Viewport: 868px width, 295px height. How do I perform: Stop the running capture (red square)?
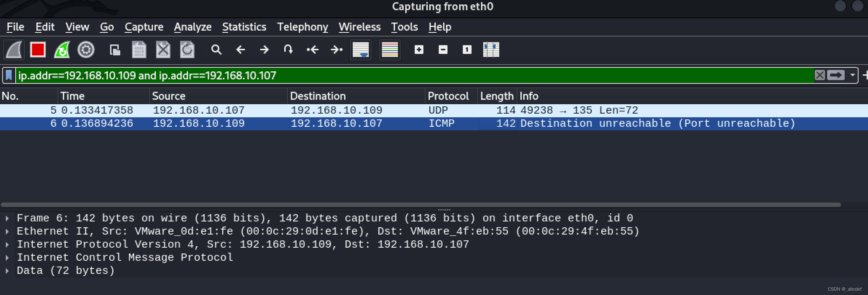click(x=38, y=50)
